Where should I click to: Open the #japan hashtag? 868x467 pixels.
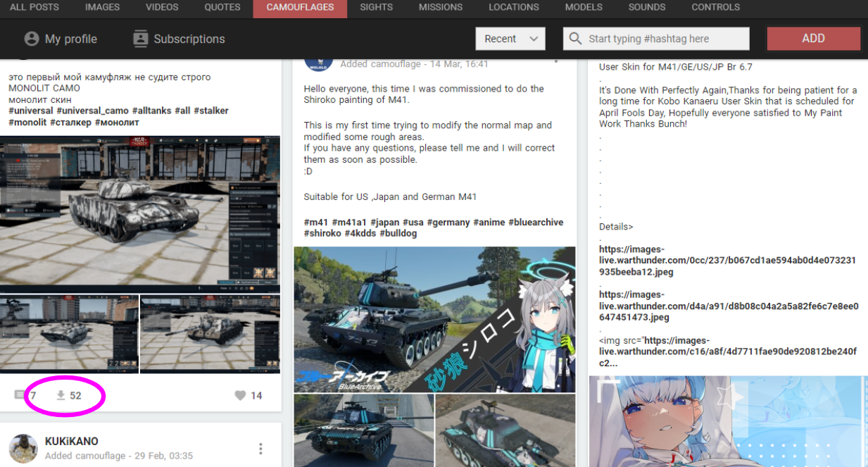385,222
